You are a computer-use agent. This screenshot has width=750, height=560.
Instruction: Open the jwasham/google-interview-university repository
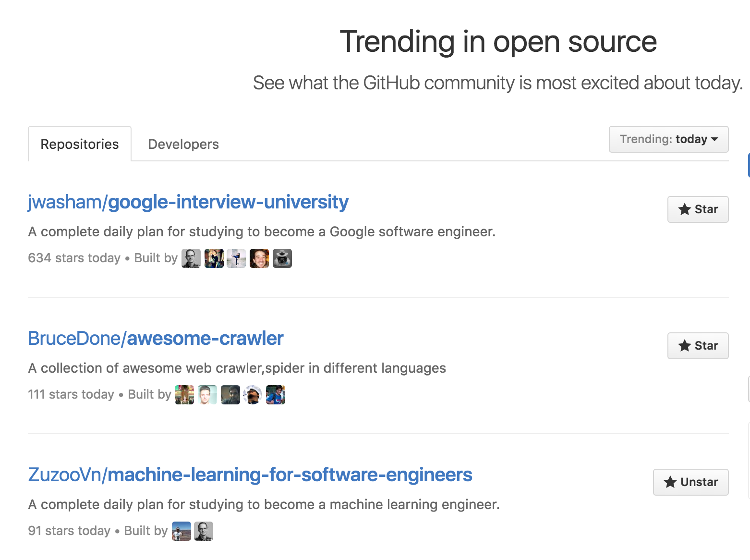pos(188,202)
